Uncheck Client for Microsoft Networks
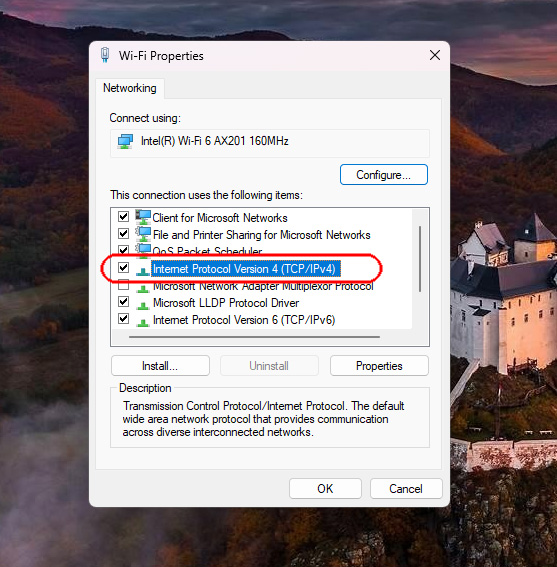Image resolution: width=557 pixels, height=567 pixels. (x=123, y=216)
